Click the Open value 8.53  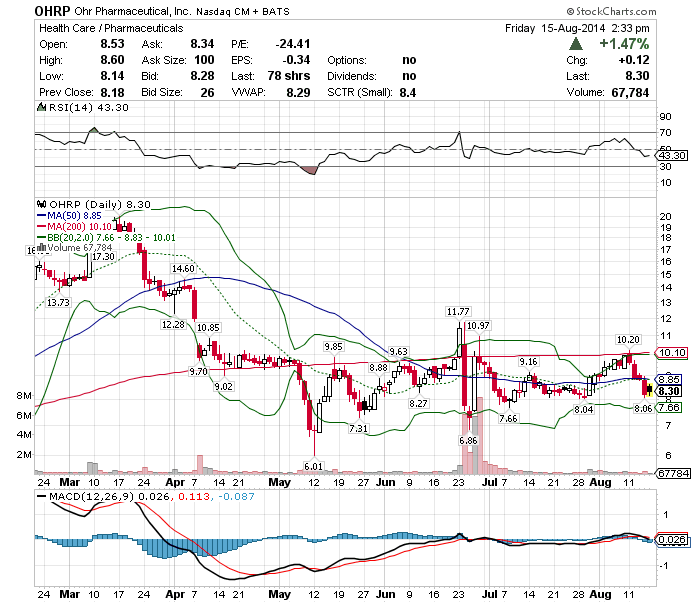pos(112,44)
